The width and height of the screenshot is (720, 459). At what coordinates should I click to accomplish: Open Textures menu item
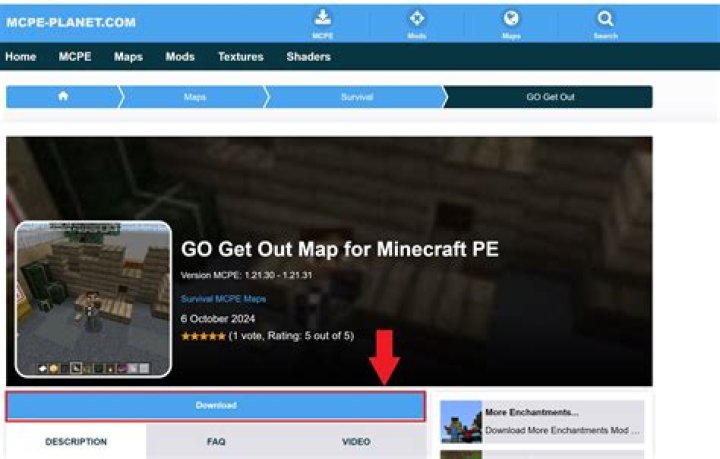click(241, 56)
